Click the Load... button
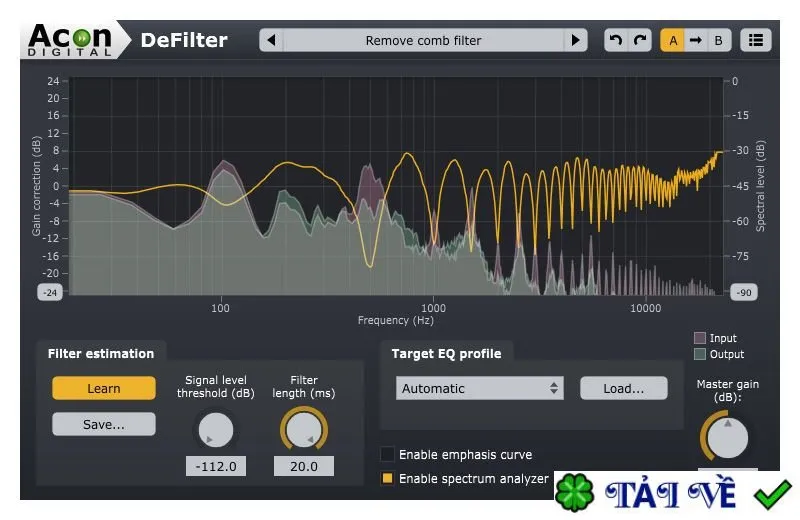800x520 pixels. [623, 388]
